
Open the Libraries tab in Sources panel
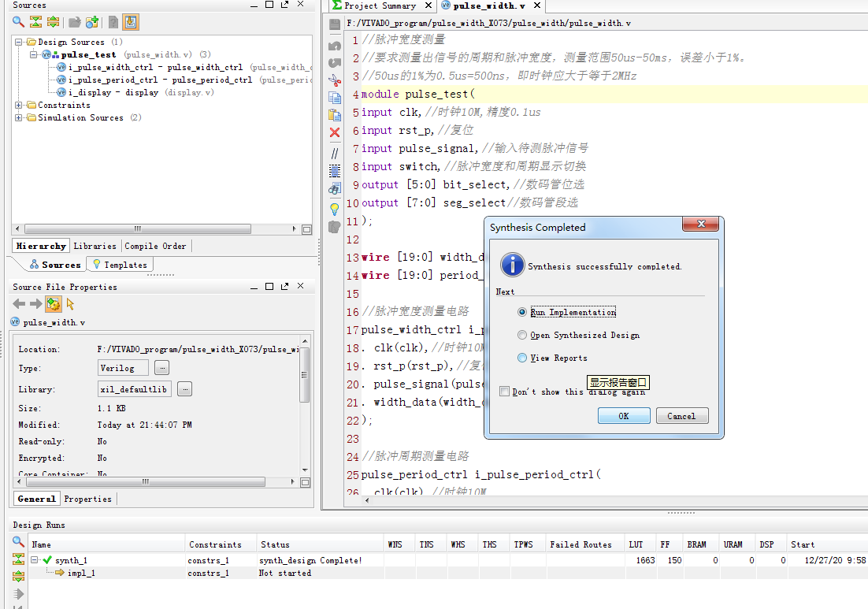coord(95,245)
